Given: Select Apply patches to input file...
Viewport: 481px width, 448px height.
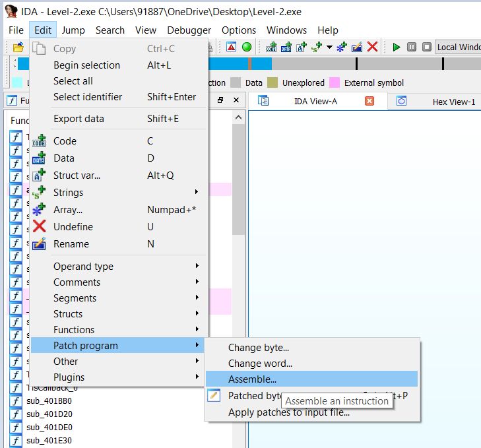Looking at the screenshot, I should 311,412.
